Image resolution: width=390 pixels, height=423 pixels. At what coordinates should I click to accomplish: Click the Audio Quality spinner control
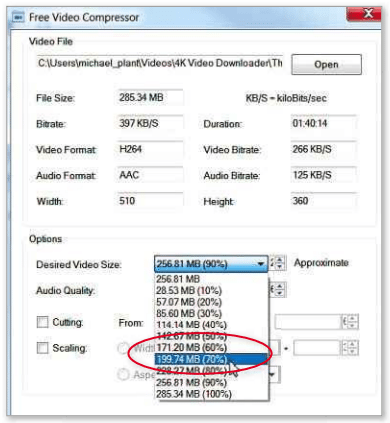(x=278, y=290)
